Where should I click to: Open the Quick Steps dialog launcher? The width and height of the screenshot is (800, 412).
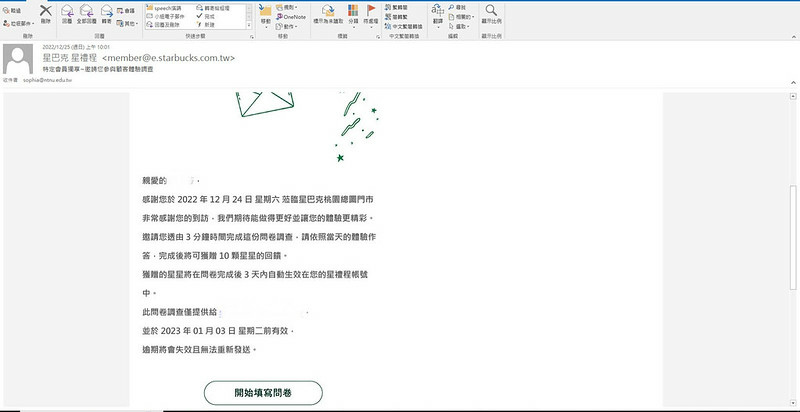tap(252, 37)
